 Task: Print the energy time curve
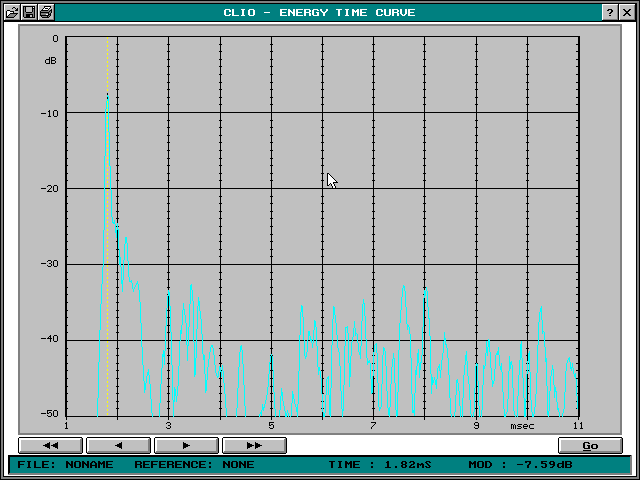(x=46, y=12)
